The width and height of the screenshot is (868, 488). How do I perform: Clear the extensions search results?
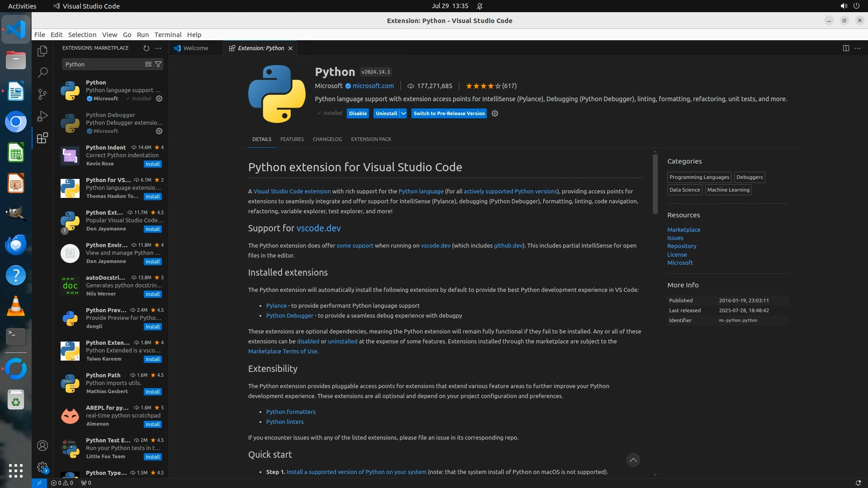(148, 64)
